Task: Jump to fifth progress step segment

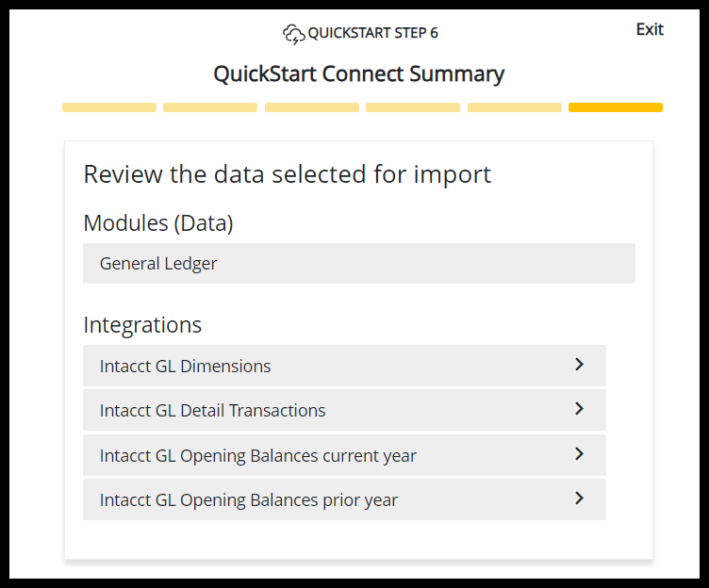Action: pyautogui.click(x=515, y=107)
